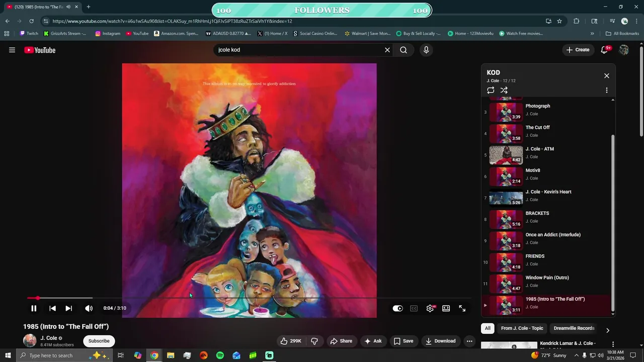Open the Create menu
Image resolution: width=644 pixels, height=362 pixels.
point(578,50)
